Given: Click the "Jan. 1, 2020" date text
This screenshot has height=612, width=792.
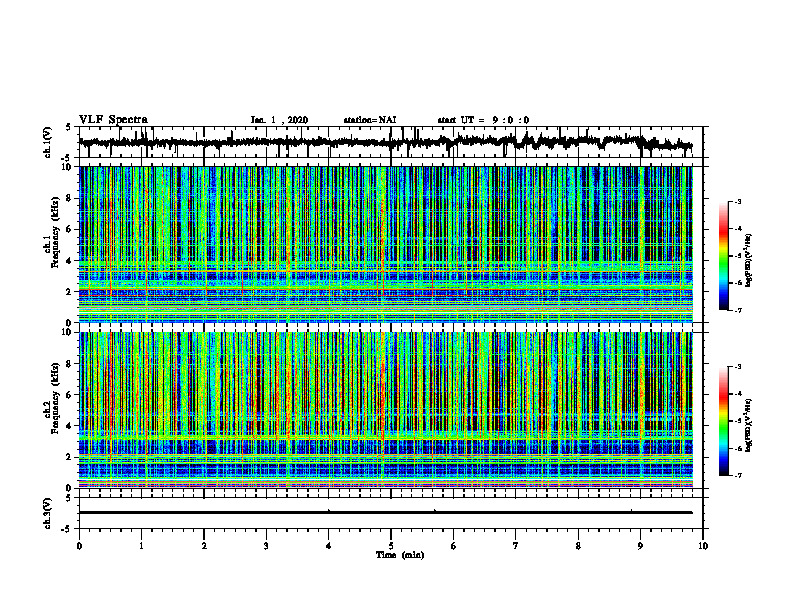Looking at the screenshot, I should [279, 120].
